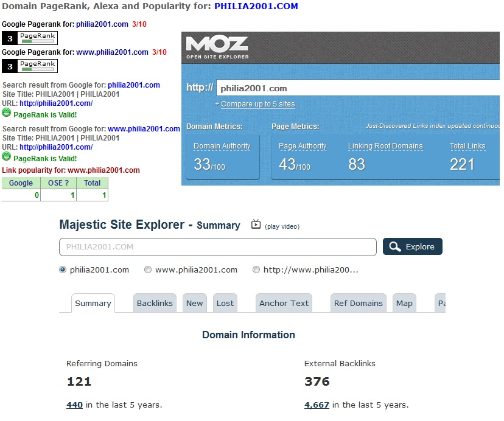504x421 pixels.
Task: Click the Domain Authority 33/100 value
Action: tap(209, 164)
